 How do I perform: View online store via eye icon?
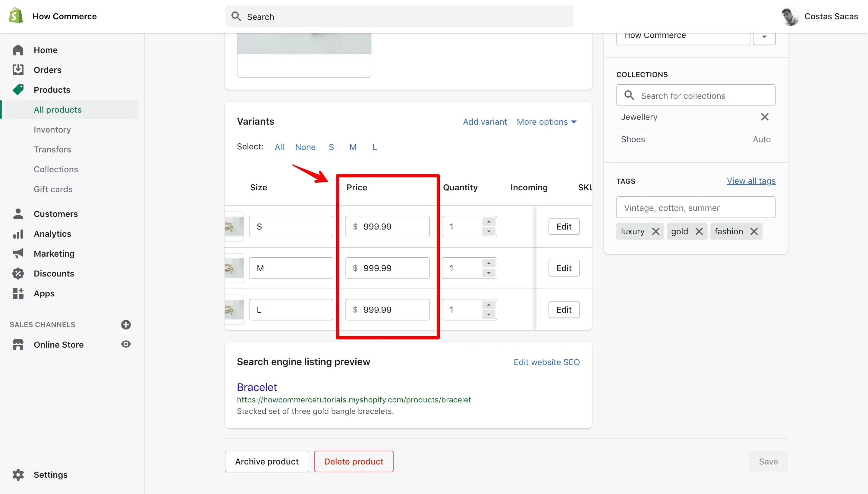[126, 344]
